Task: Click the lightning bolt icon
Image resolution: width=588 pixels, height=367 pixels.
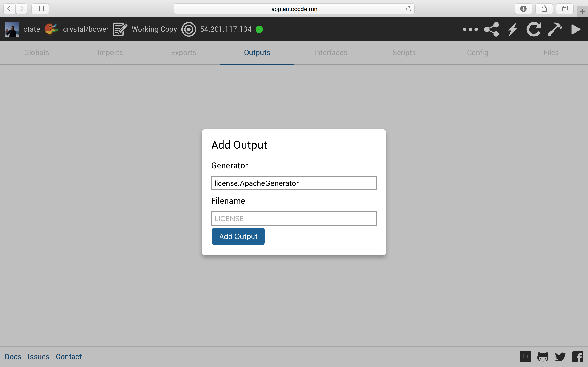Action: click(513, 29)
